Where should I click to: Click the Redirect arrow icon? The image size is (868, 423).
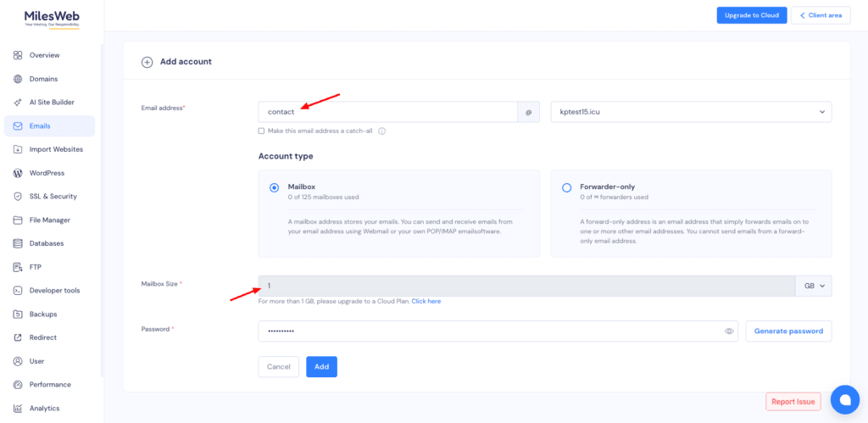(x=18, y=337)
